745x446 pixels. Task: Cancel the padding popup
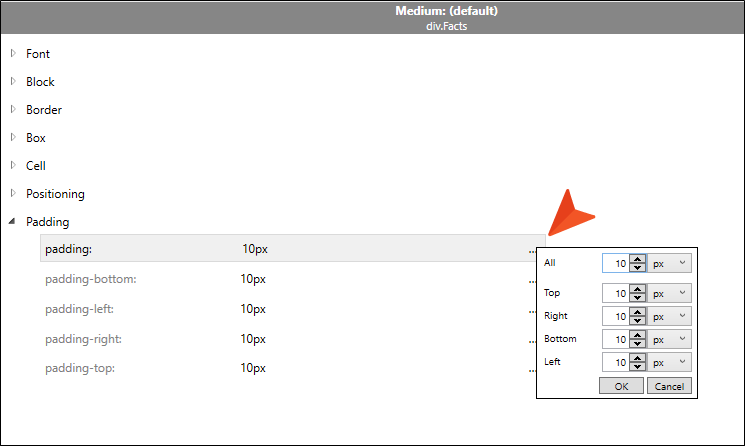pos(669,386)
